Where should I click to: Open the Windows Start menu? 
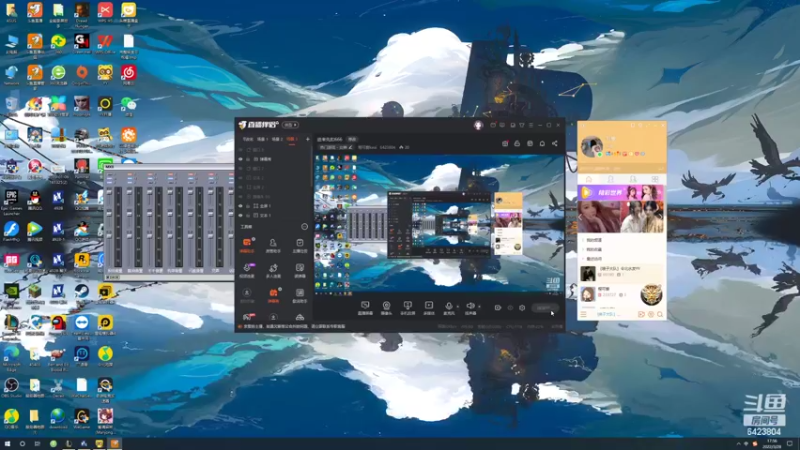pos(7,444)
